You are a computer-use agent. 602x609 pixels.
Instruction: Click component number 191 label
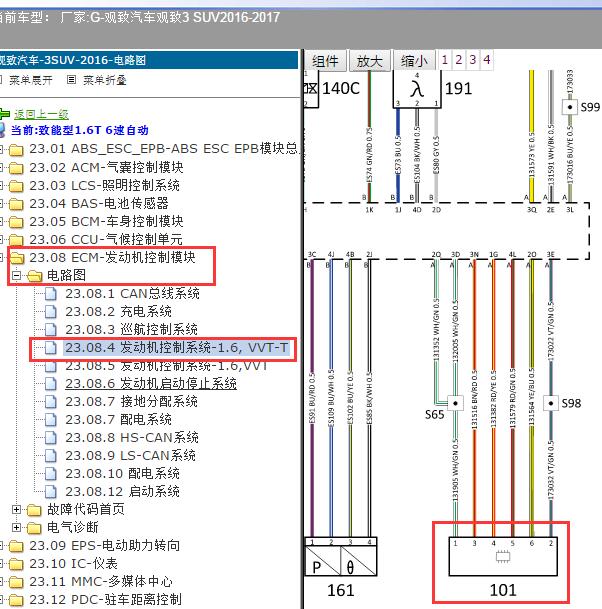(458, 89)
